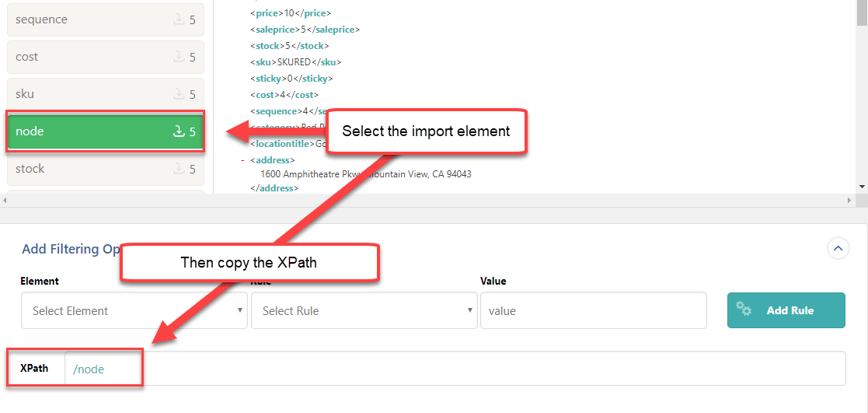Open the Select Rule dropdown
This screenshot has width=868, height=413.
pos(363,310)
